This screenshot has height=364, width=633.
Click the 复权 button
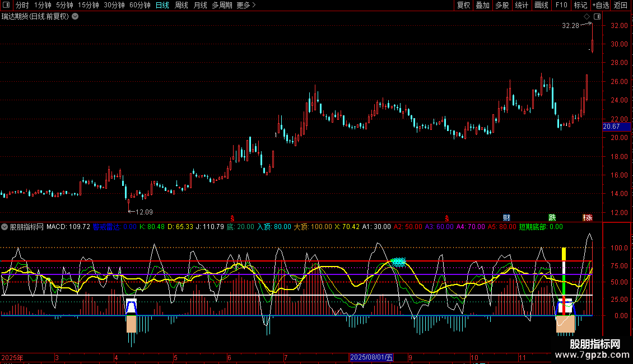463,5
